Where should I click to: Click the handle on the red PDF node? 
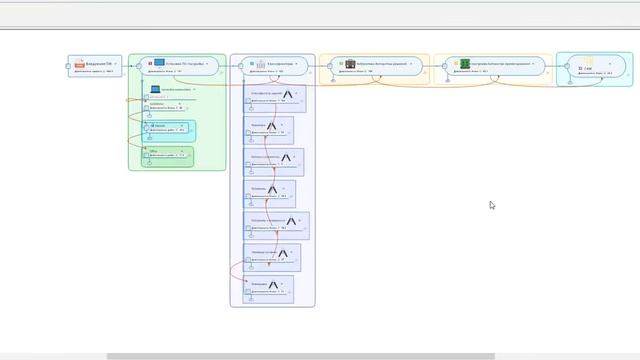(x=68, y=66)
